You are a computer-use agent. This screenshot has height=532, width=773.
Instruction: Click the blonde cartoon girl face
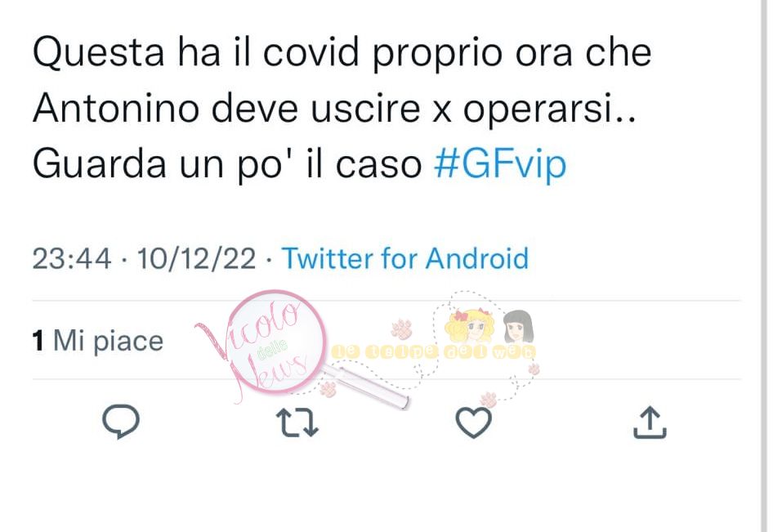pos(469,325)
